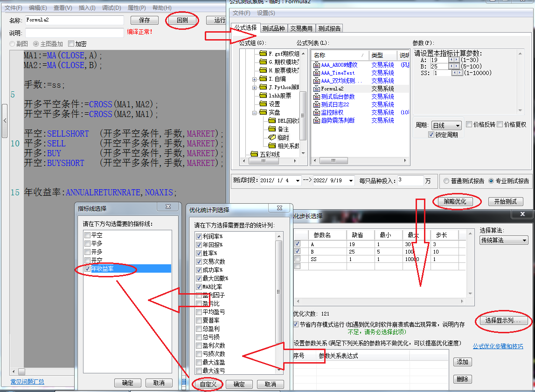
Task: Choose the 专业测试报告 radio option
Action: pyautogui.click(x=491, y=181)
